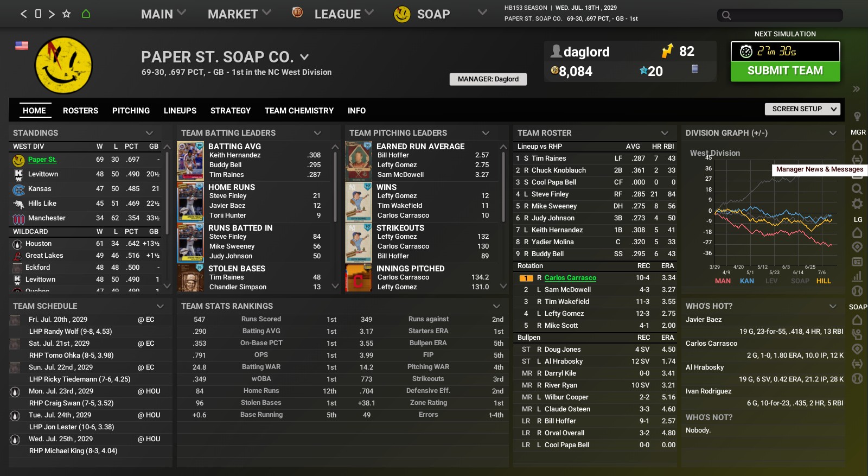Click the MANAGER: Daglord button
This screenshot has height=476, width=868.
pyautogui.click(x=488, y=79)
